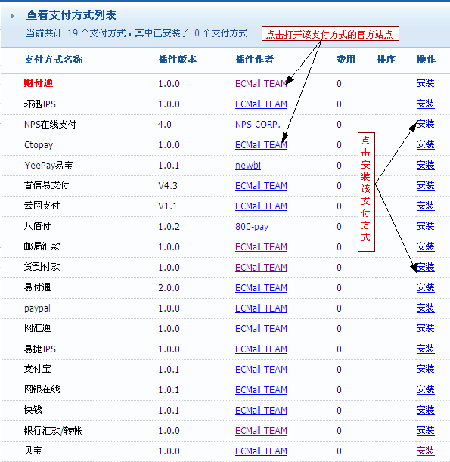
Task: Click the Ctopay payment name
Action: [x=38, y=145]
